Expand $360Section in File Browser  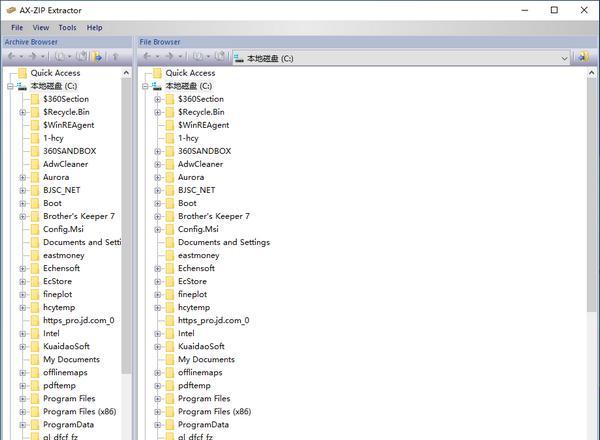coord(157,99)
